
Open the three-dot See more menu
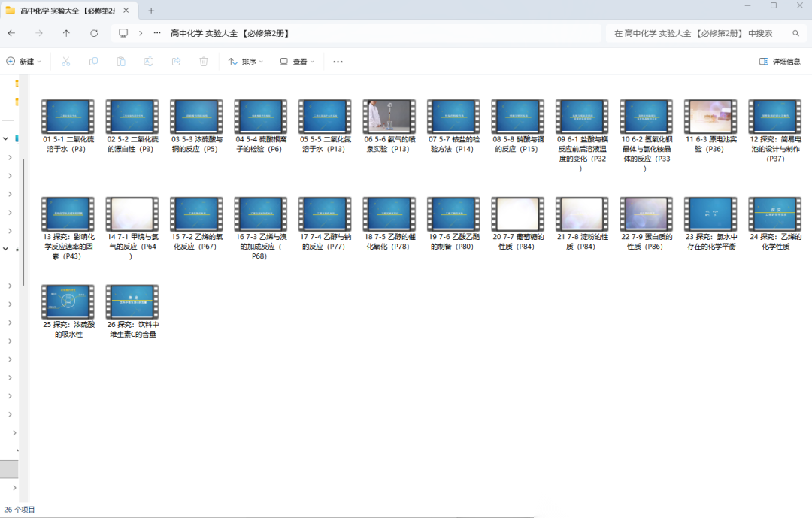[x=338, y=62]
